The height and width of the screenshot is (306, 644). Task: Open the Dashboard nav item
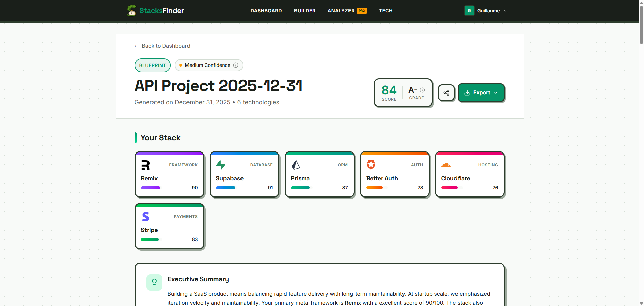[266, 11]
